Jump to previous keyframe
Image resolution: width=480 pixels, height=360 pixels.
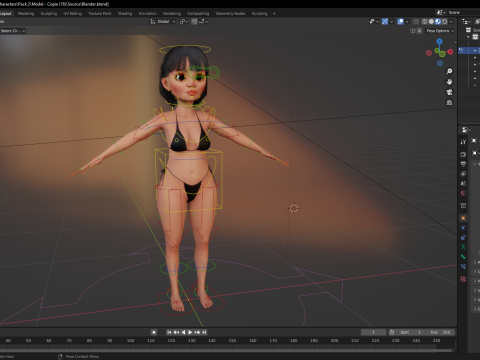176,332
